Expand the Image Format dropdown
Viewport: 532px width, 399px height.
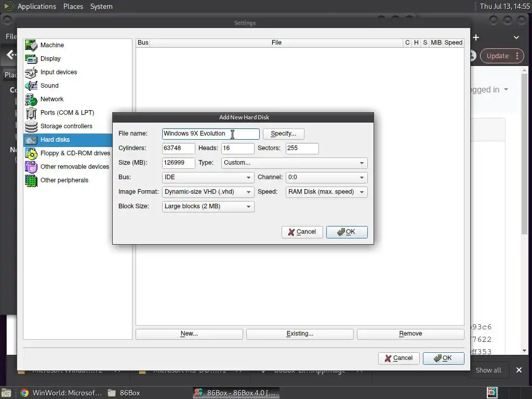click(208, 192)
